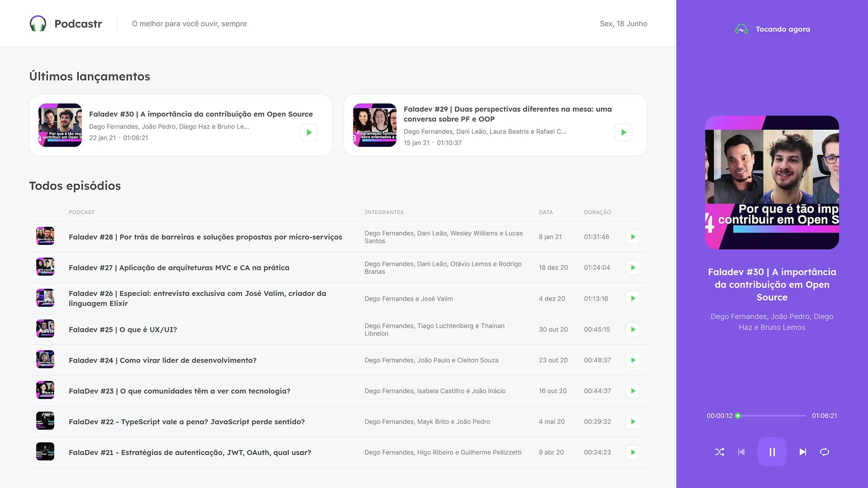Click the 'Últimos lançamentos' heading
This screenshot has width=868, height=488.
[90, 76]
